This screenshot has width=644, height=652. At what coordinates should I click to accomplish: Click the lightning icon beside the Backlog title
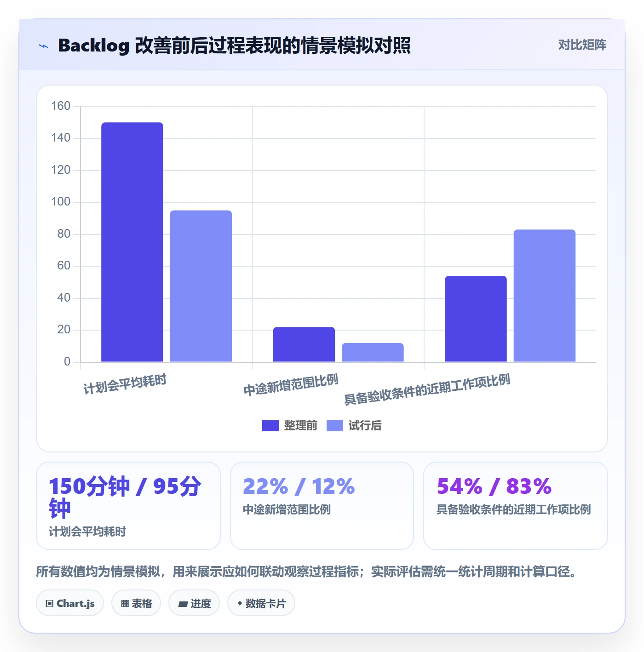click(x=44, y=46)
